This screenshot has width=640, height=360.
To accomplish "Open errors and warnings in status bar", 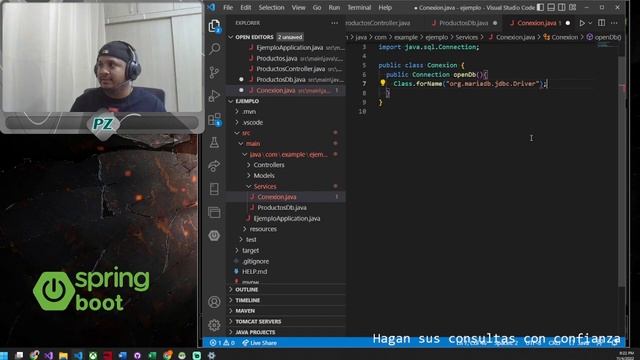I will 222,343.
